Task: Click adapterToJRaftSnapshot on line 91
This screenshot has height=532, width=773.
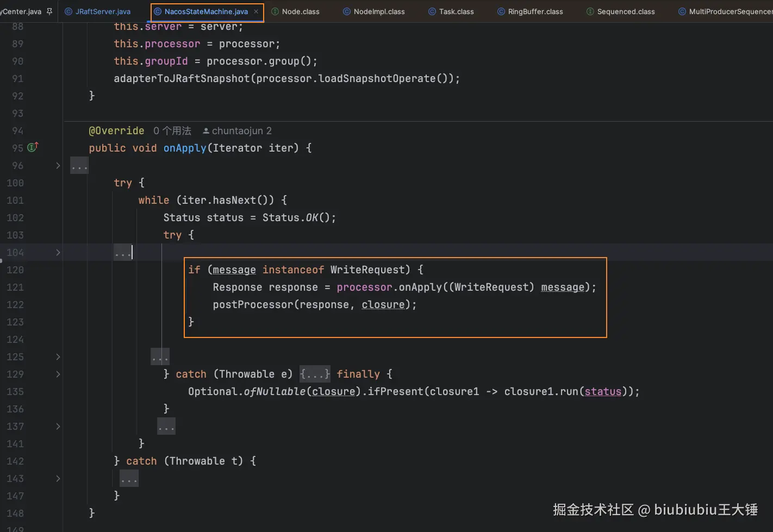Action: pos(182,78)
